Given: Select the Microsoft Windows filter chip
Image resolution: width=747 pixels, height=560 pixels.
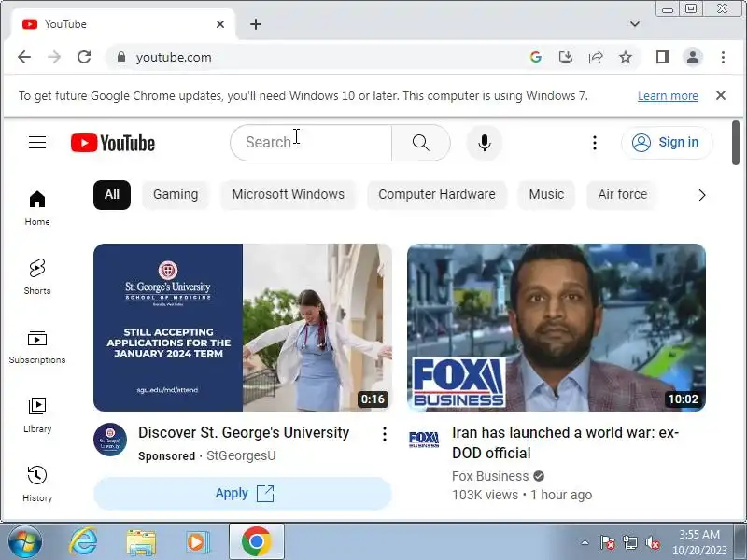Looking at the screenshot, I should click(289, 195).
